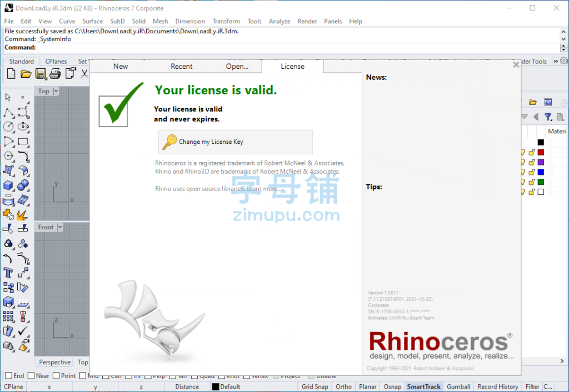Select the Ellipse tool
The image size is (569, 392).
tap(23, 127)
